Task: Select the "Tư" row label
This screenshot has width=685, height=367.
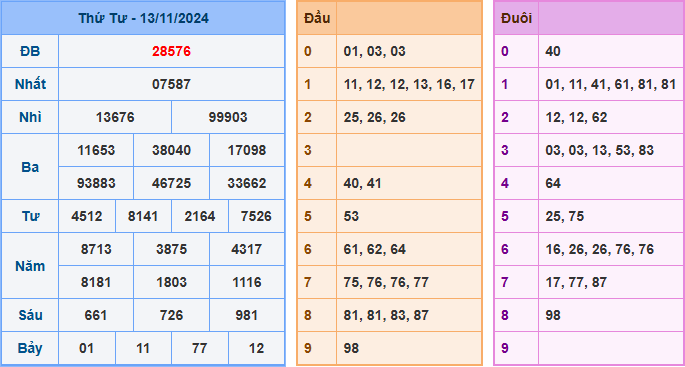Action: [x=30, y=216]
